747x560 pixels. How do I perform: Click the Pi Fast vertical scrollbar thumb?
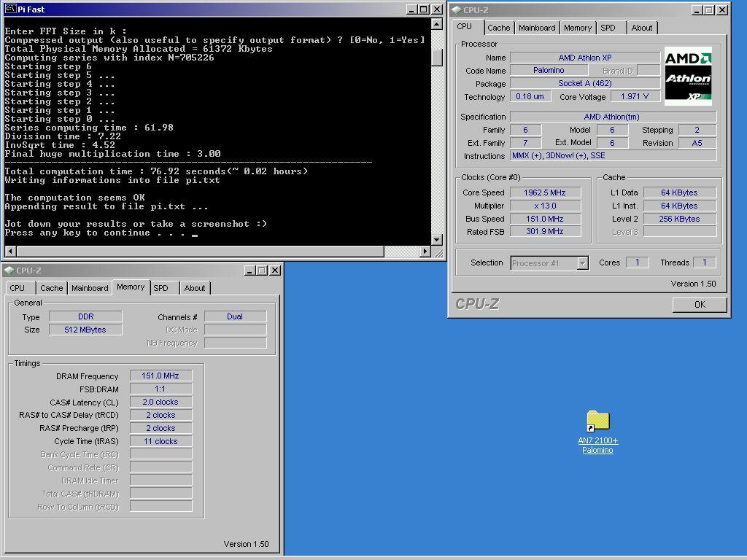point(437,58)
